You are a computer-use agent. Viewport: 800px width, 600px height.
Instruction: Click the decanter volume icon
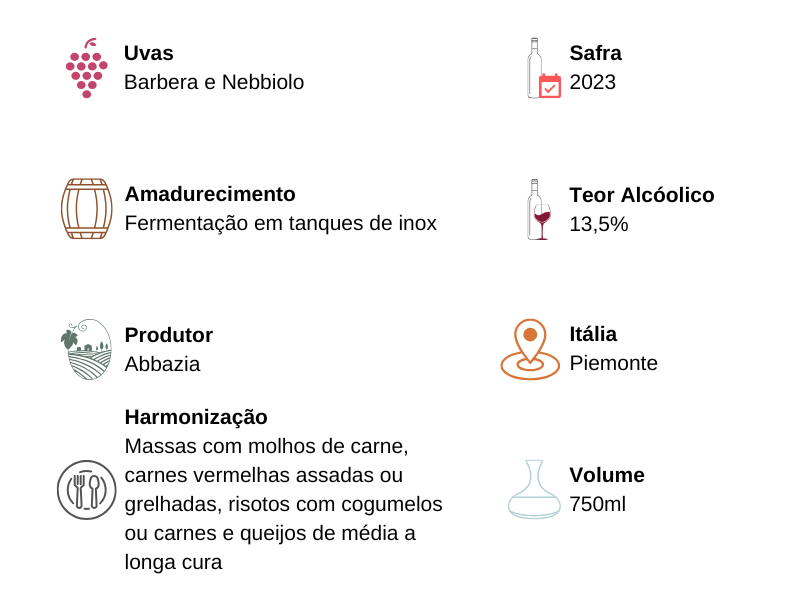(x=534, y=490)
